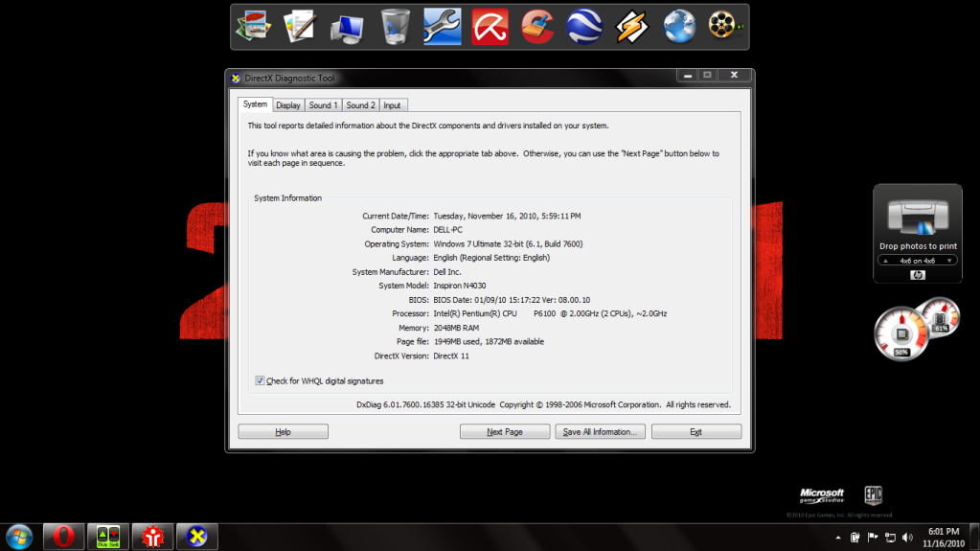Click the BIOS Date value text
This screenshot has height=551, width=980.
point(512,300)
